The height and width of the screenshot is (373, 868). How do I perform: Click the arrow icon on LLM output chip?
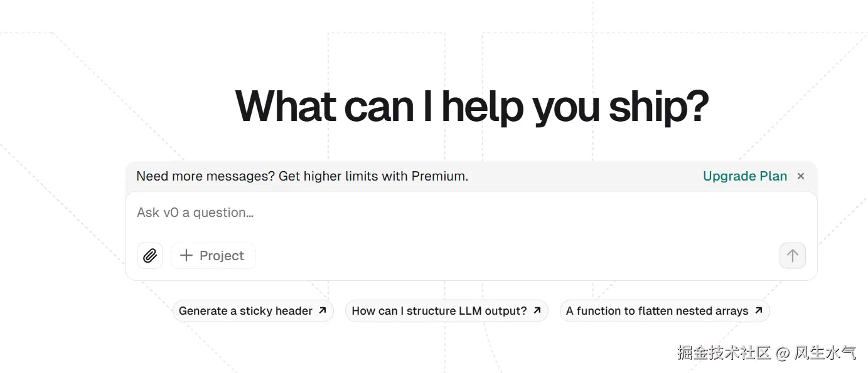[x=537, y=310]
